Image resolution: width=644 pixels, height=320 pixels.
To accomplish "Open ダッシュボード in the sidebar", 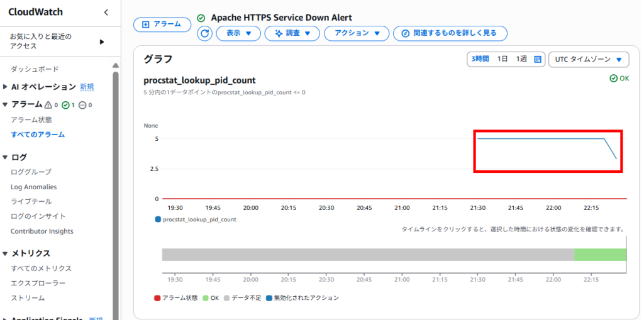I will (35, 69).
